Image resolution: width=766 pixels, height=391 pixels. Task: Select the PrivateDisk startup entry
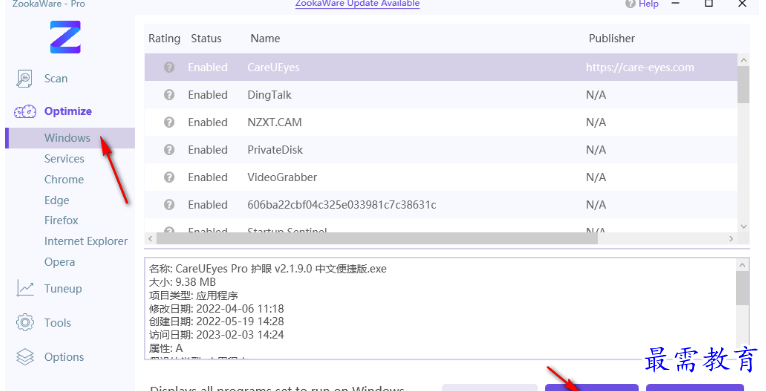441,150
